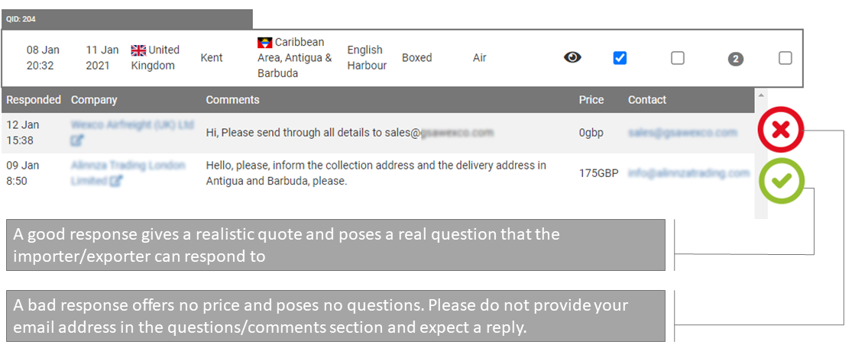This screenshot has height=361, width=868.
Task: Click the United Kingdom flag icon
Action: 138,50
